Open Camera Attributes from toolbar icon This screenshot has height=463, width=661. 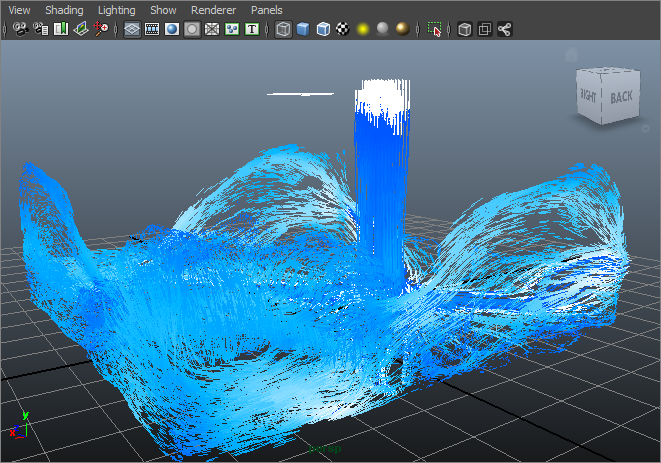pos(41,29)
